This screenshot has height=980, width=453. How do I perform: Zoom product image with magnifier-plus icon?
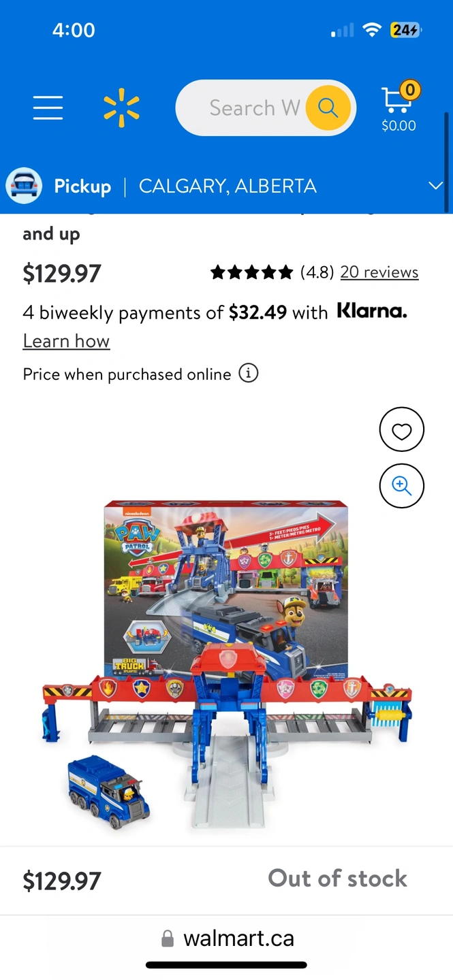(x=402, y=486)
